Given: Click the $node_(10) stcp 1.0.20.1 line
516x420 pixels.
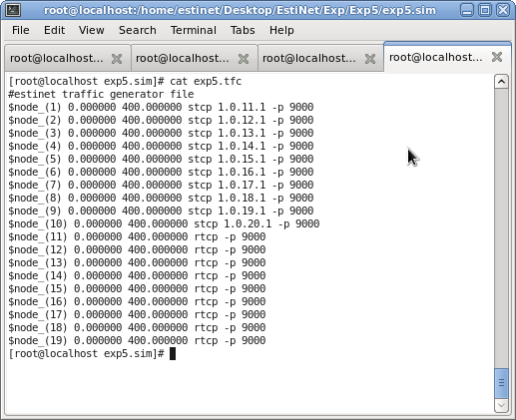Looking at the screenshot, I should click(164, 224).
